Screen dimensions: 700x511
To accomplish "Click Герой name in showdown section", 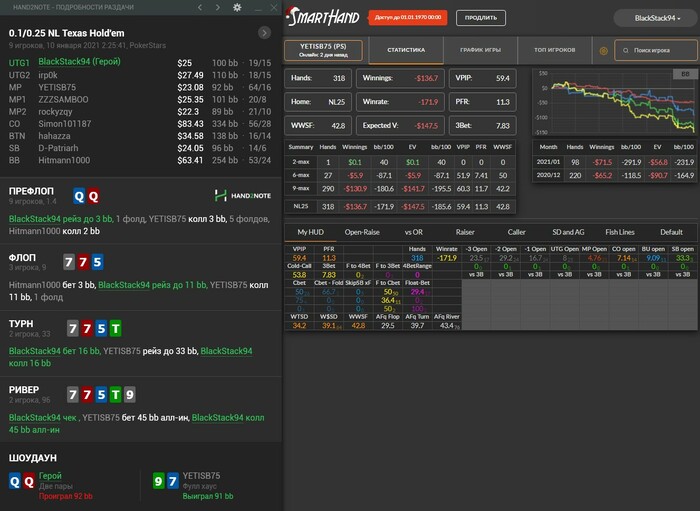I will pos(50,476).
